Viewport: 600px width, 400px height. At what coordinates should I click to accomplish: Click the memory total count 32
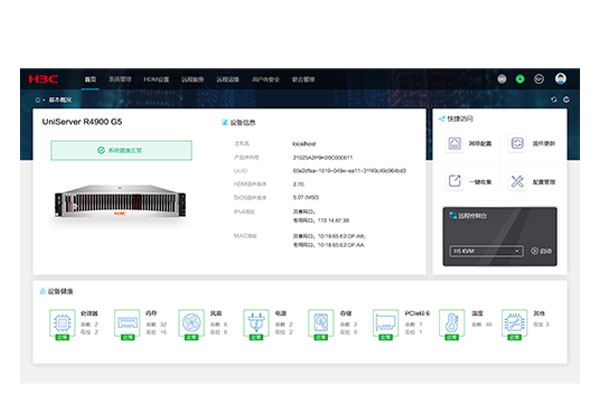tap(163, 324)
